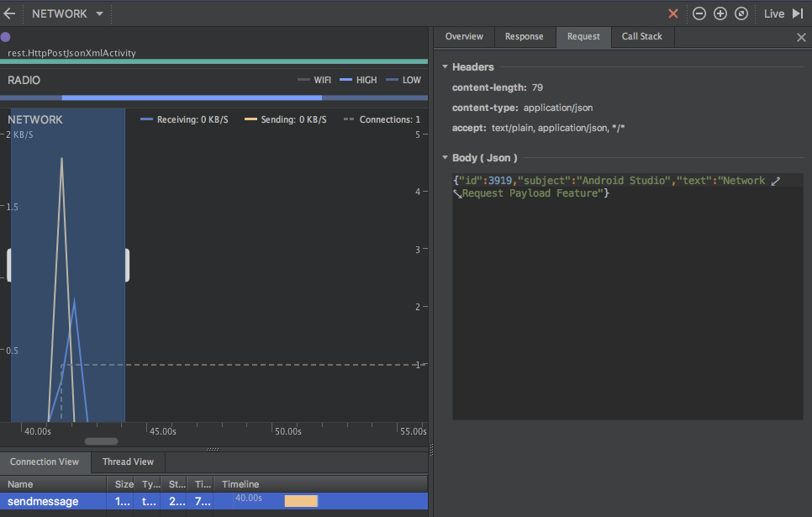Open the Response tab

coord(525,37)
